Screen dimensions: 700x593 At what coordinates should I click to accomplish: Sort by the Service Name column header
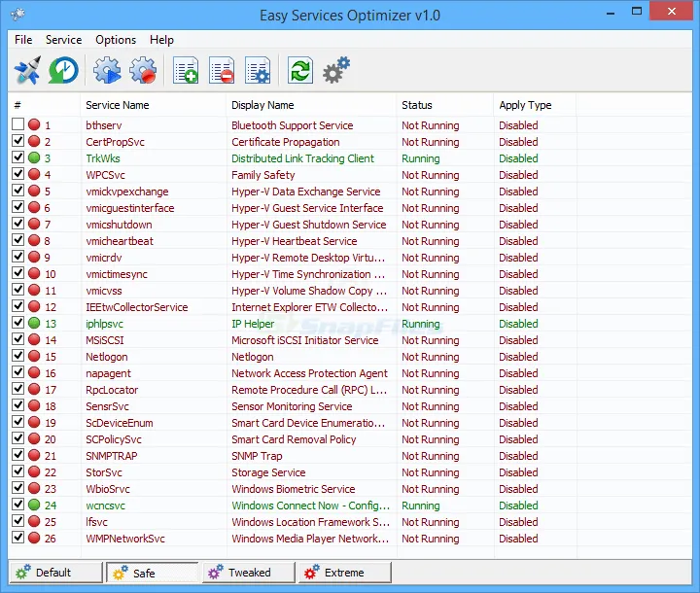154,105
